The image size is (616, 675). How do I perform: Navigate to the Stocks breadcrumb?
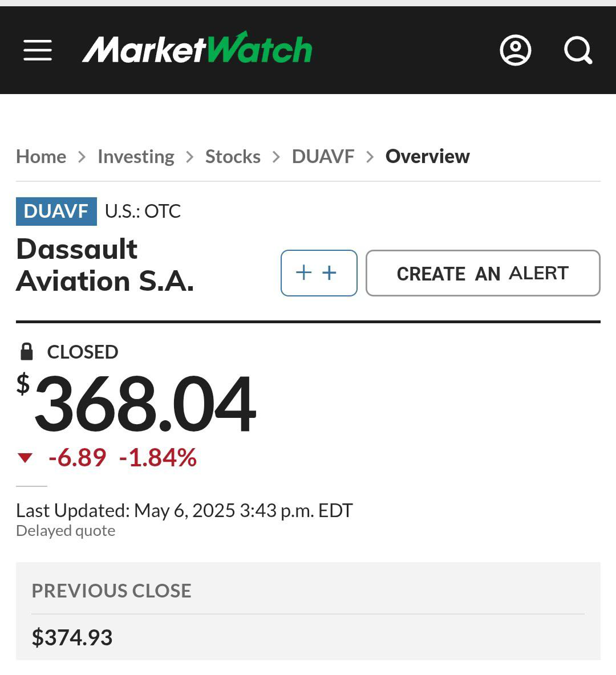[x=233, y=156]
